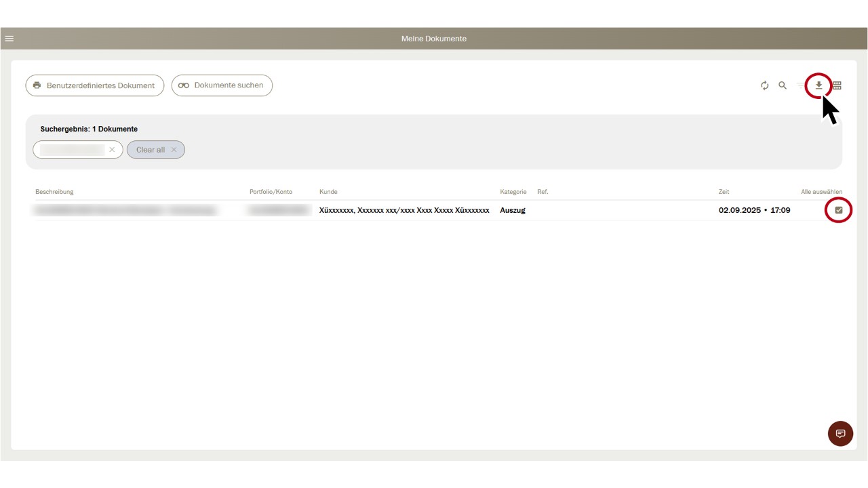Switch to the table grid view icon
This screenshot has height=488, width=868.
[x=837, y=85]
